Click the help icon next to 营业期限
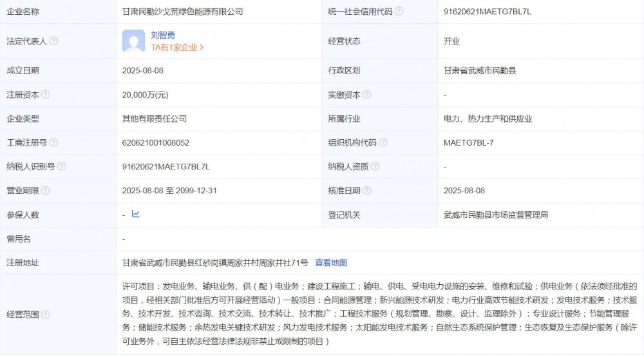 [x=45, y=191]
